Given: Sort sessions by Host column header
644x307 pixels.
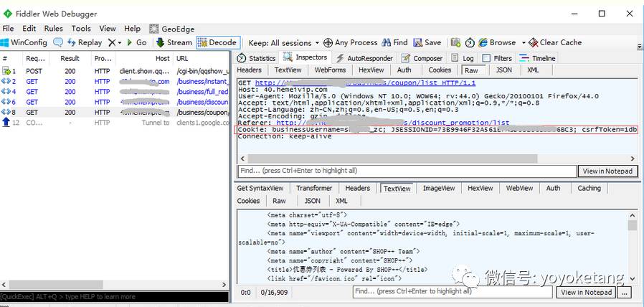Looking at the screenshot, I should pyautogui.click(x=144, y=58).
